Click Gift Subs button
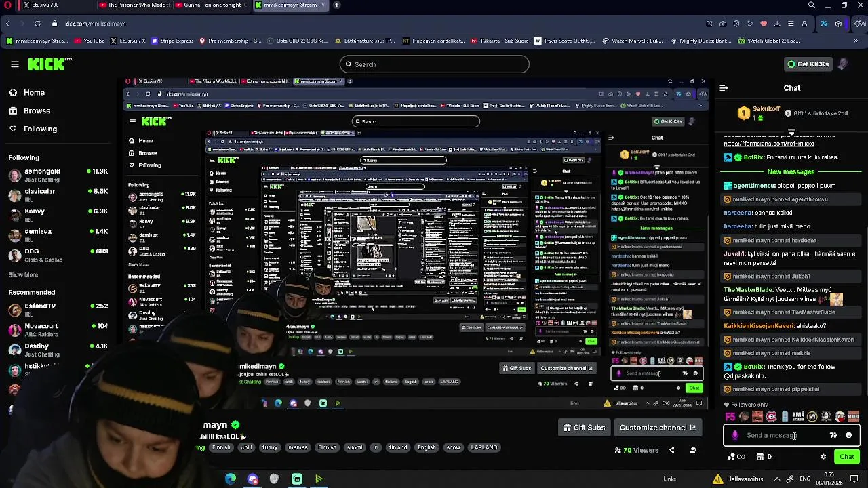 (584, 428)
